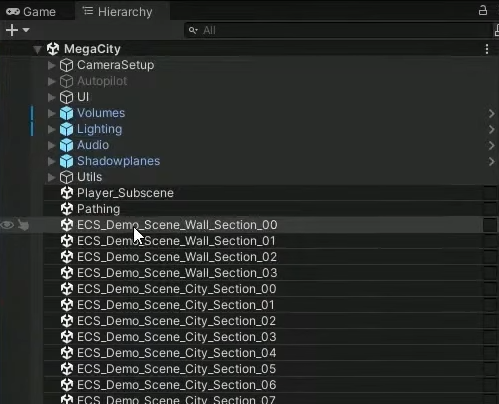
Task: Expand the Audio prefab
Action: (51, 145)
